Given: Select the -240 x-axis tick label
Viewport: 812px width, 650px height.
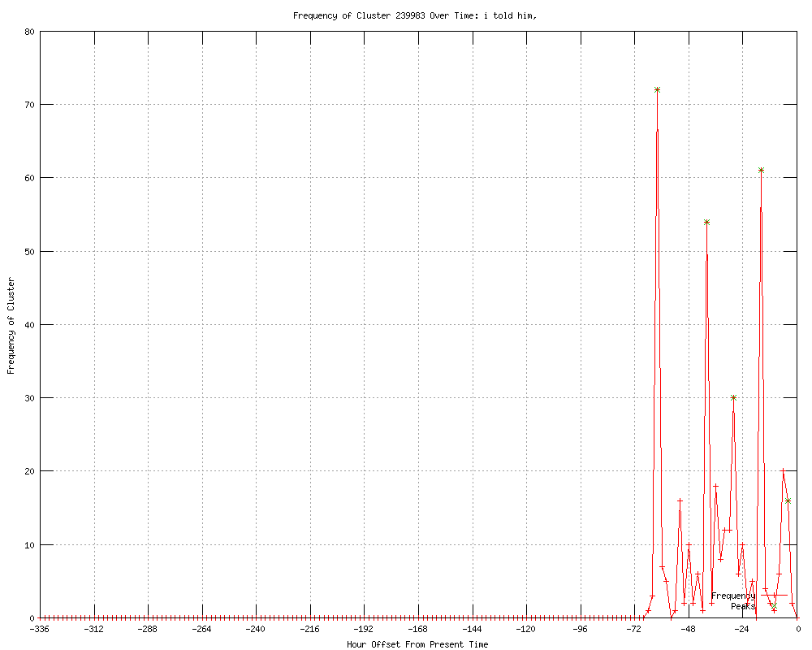Looking at the screenshot, I should click(x=256, y=629).
